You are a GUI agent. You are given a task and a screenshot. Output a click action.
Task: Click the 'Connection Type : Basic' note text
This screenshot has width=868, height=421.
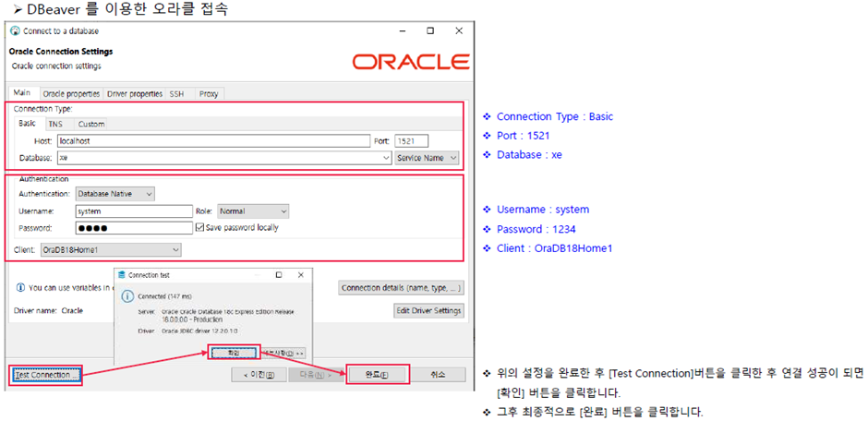point(555,116)
